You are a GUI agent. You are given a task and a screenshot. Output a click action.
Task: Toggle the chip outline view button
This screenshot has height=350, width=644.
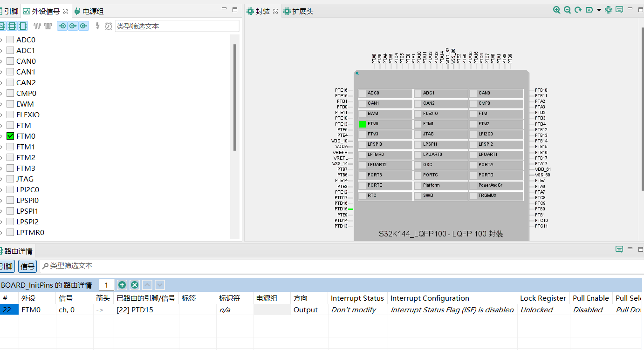(x=22, y=26)
